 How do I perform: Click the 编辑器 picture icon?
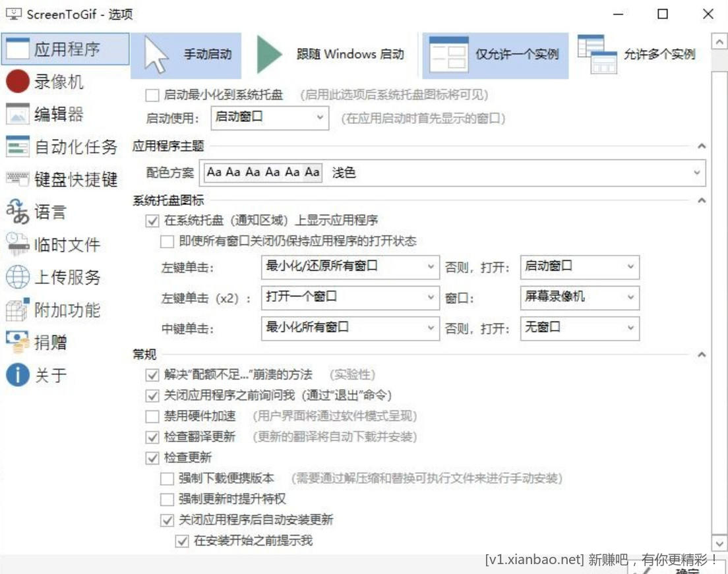coord(18,114)
